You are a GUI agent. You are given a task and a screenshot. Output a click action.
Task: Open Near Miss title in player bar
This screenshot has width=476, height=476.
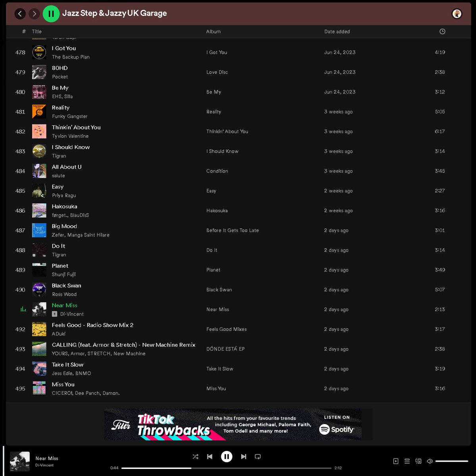coord(47,458)
